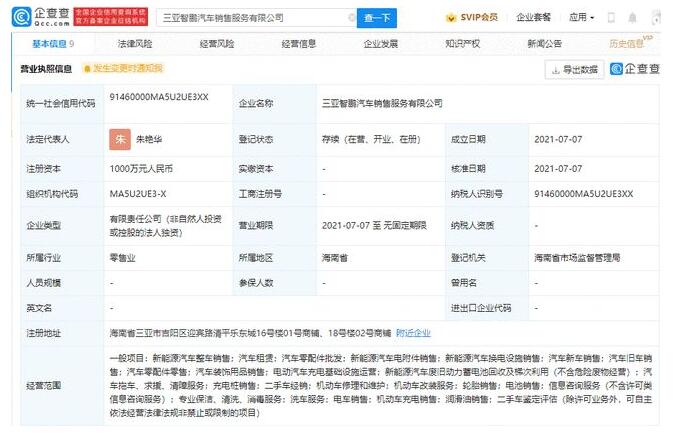Select the 成立日期 value 2021-07-07
Image resolution: width=682 pixels, height=439 pixels.
558,139
